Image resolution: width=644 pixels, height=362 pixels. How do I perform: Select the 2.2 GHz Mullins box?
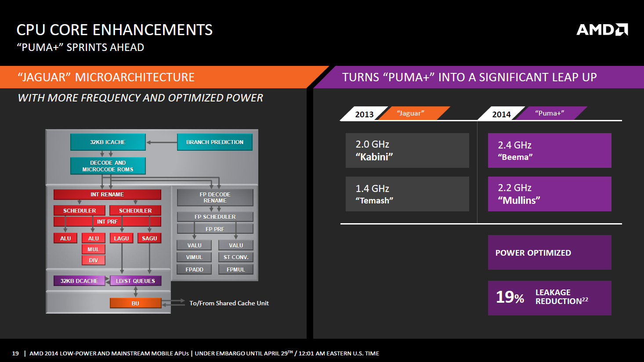pos(549,194)
